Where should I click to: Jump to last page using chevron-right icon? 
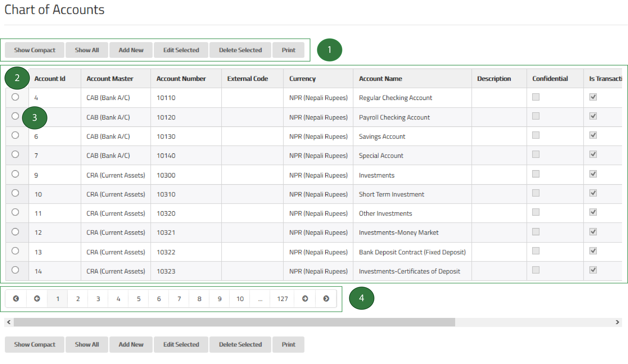(326, 298)
